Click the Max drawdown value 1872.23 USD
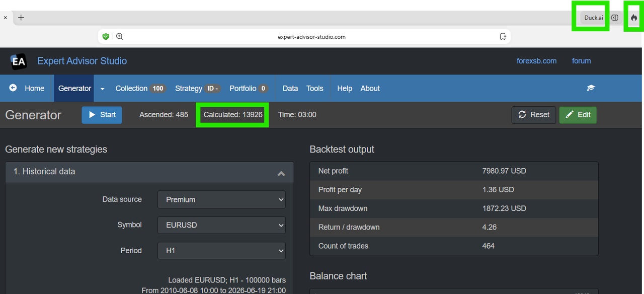This screenshot has height=294, width=644. coord(504,208)
